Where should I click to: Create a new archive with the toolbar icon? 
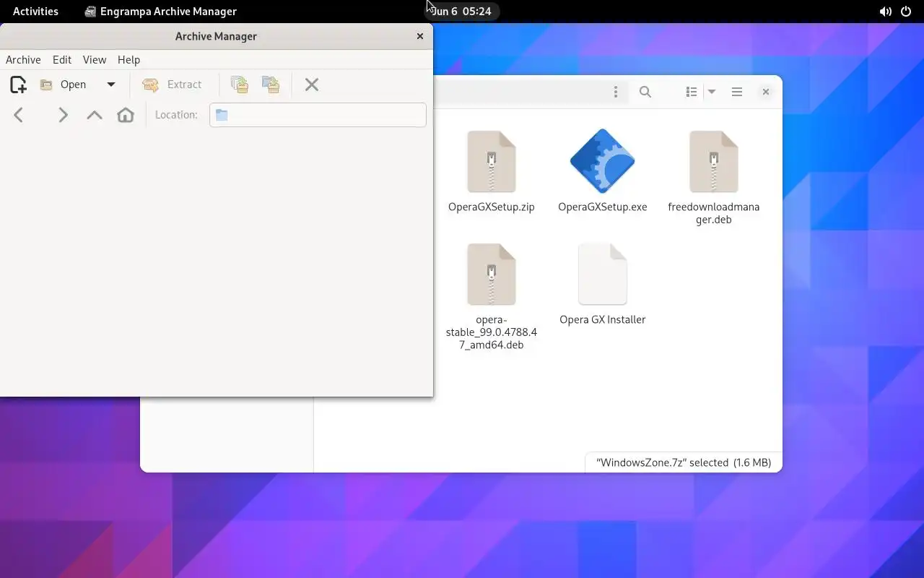pyautogui.click(x=18, y=85)
